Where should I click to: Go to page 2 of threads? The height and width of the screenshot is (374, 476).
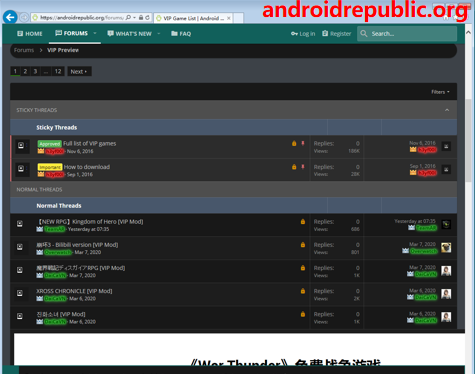[25, 71]
